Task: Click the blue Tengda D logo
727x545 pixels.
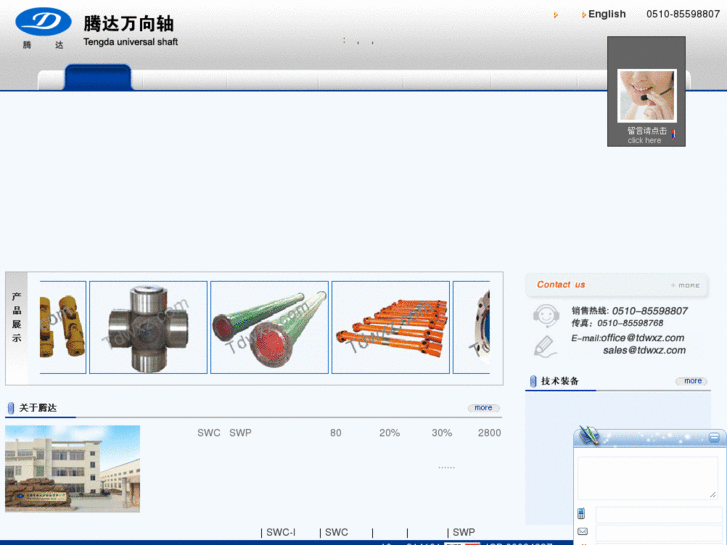Action: click(43, 21)
